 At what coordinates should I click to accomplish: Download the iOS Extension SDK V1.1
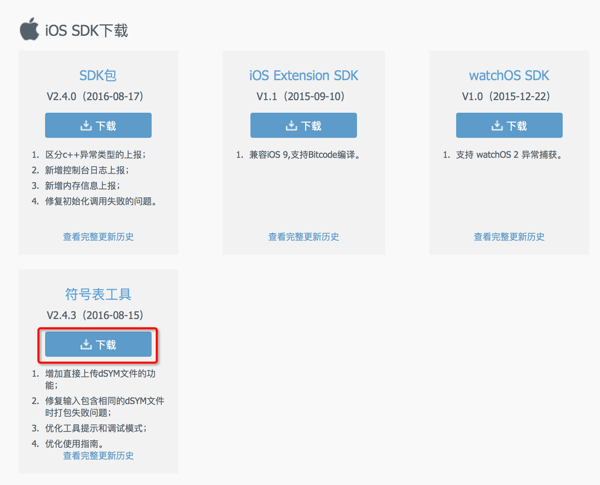point(303,125)
